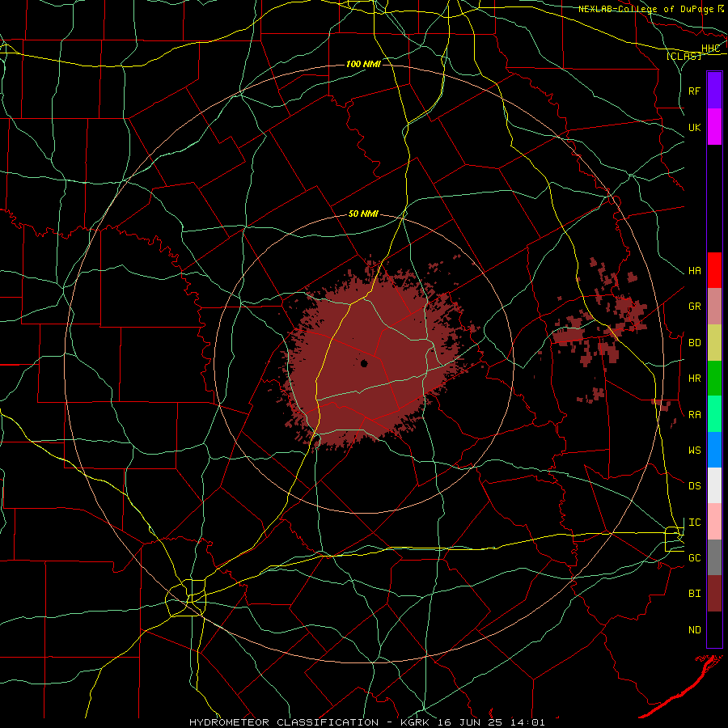
Task: Click the IC legend label text
Action: pyautogui.click(x=695, y=523)
